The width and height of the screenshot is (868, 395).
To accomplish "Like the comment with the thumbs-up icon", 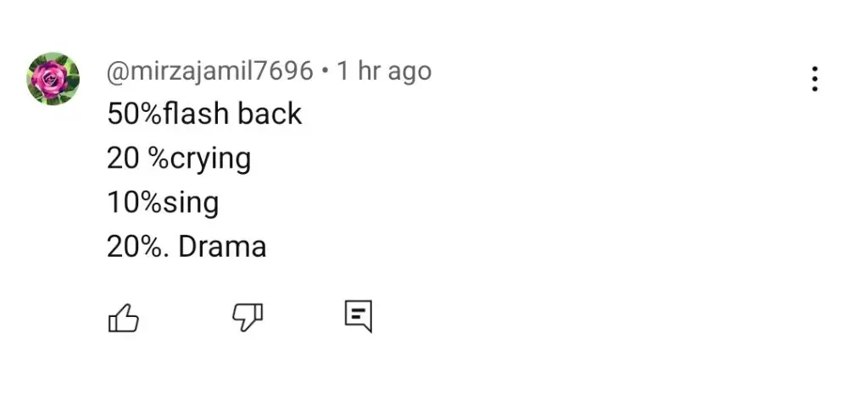I will 123,318.
